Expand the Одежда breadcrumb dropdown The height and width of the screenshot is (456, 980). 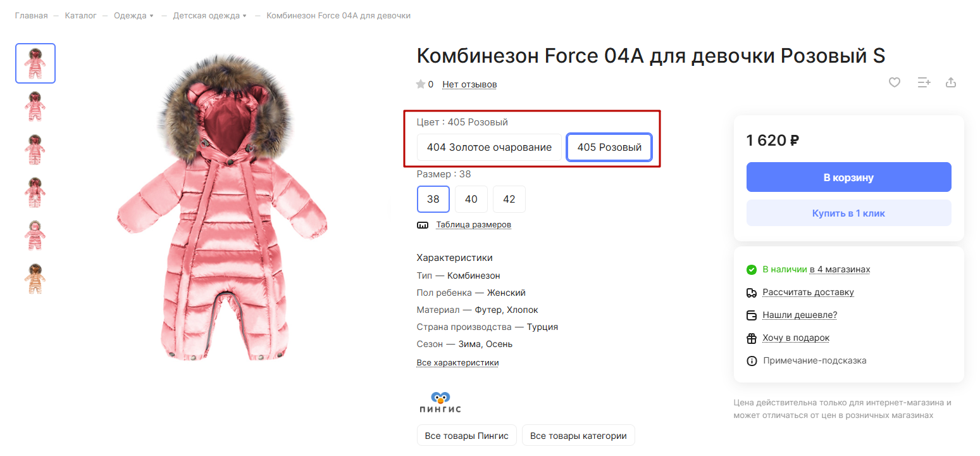152,16
